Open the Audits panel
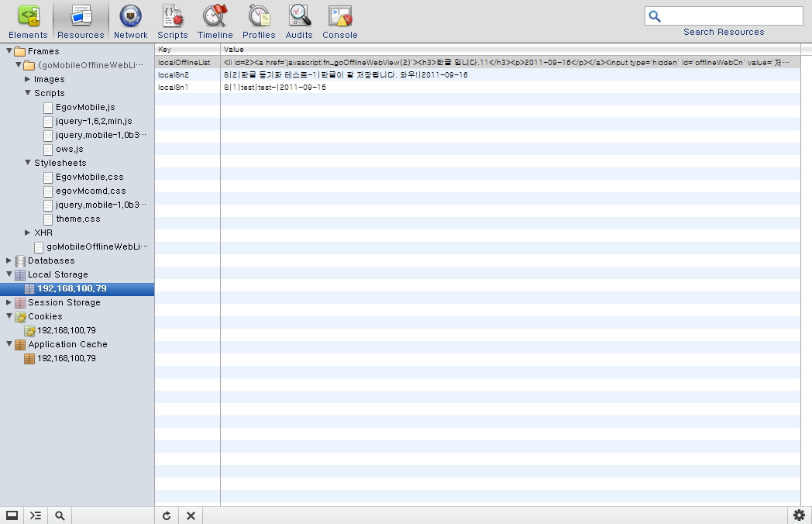This screenshot has height=524, width=812. coord(299,22)
